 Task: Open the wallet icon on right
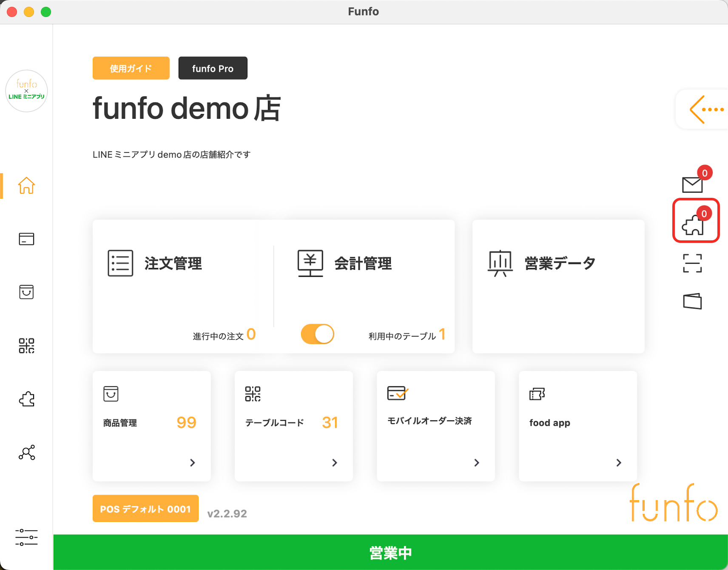[692, 301]
